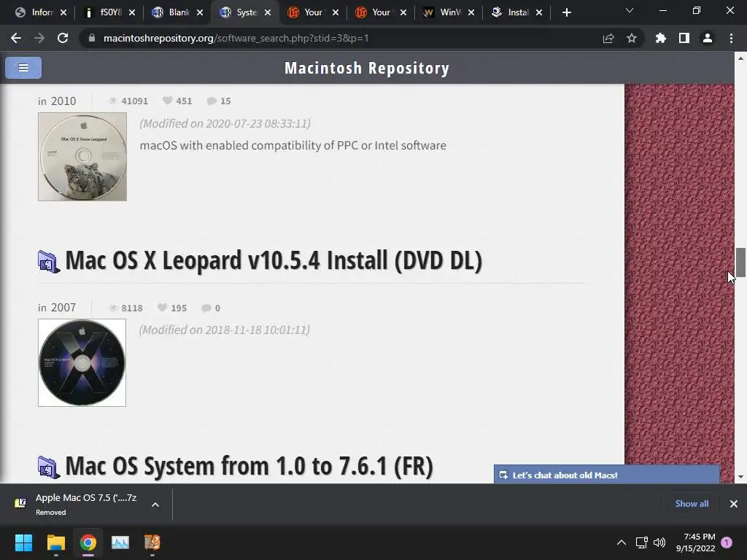
Task: Share this page via share icon
Action: 608,38
